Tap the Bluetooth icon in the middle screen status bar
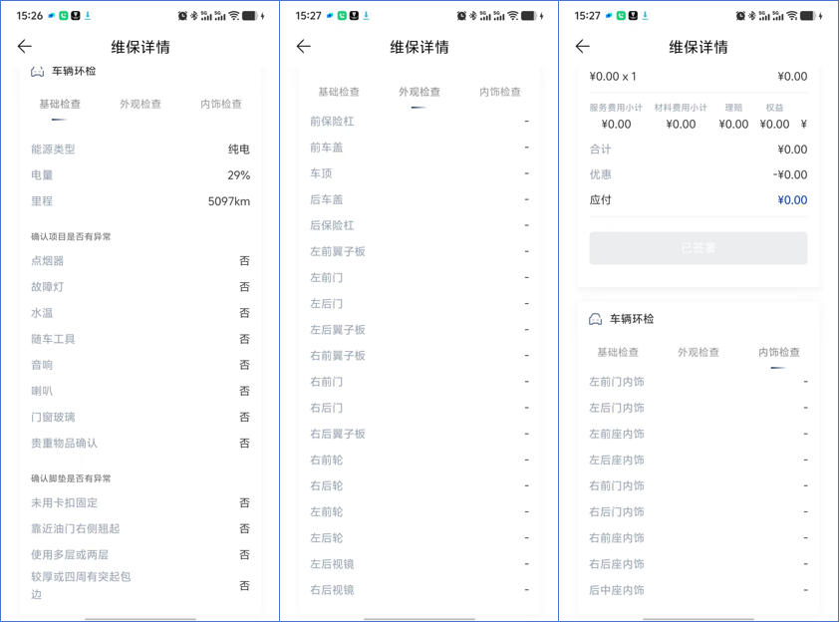Screen dimensions: 840x623 pos(473,16)
